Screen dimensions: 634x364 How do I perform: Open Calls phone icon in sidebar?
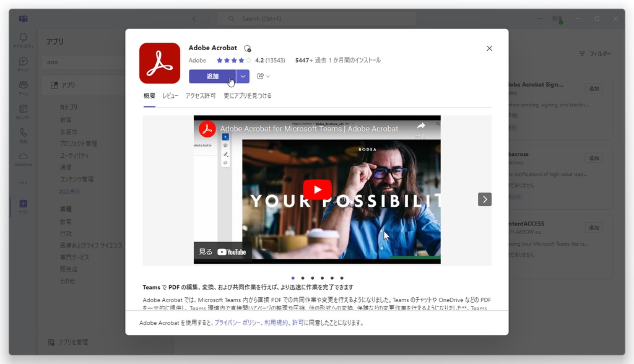point(24,135)
